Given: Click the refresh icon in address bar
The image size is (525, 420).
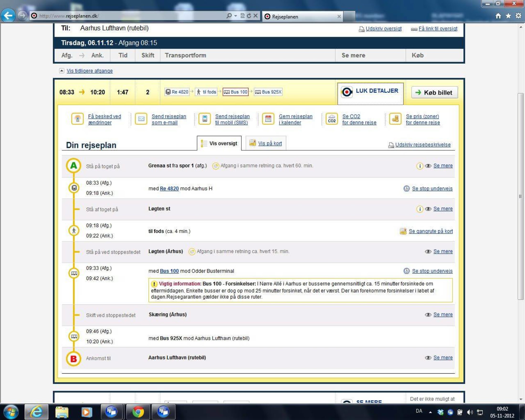Looking at the screenshot, I should pos(249,16).
